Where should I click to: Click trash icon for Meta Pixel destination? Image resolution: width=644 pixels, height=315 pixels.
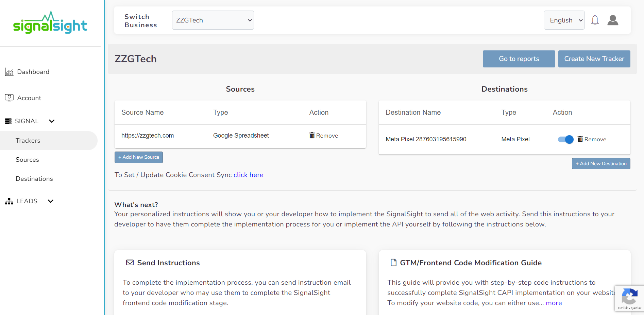[580, 139]
